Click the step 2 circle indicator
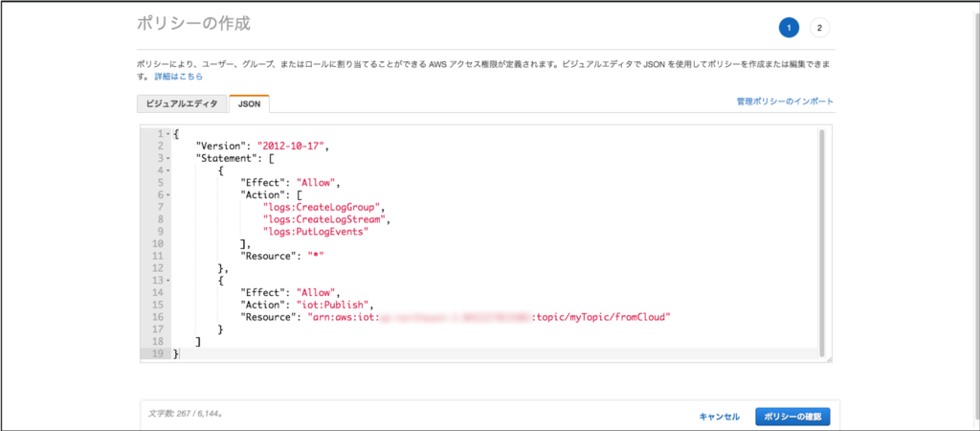980x431 pixels. pyautogui.click(x=819, y=28)
